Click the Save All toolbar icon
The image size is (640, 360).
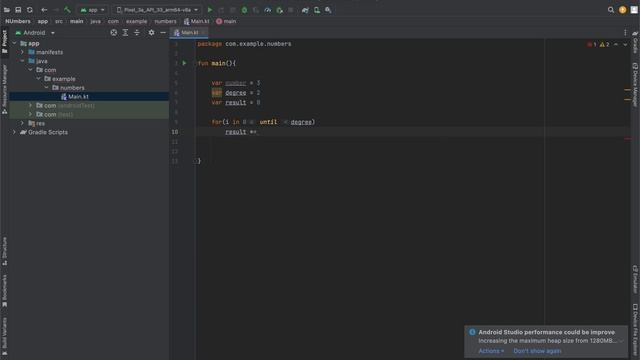[x=18, y=10]
